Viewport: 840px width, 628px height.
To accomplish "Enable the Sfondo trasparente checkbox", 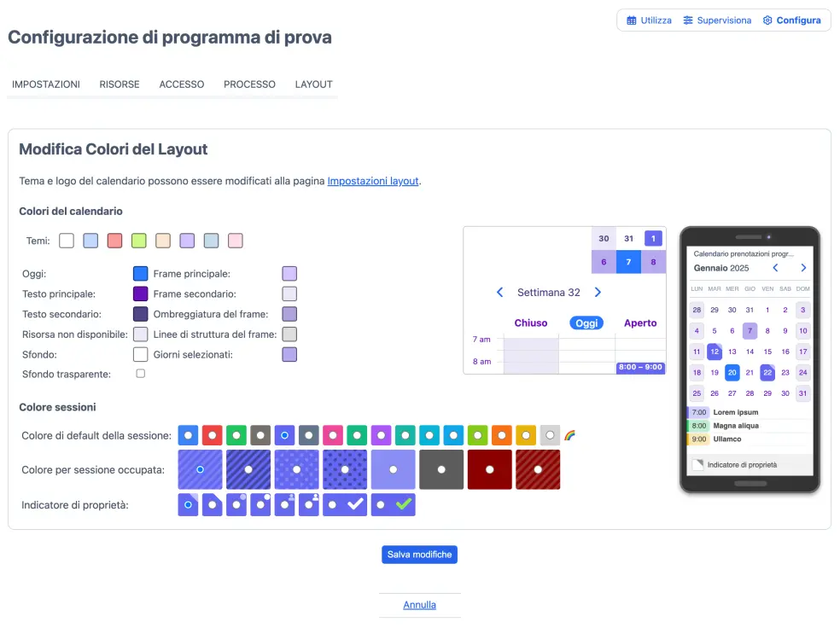I will pos(140,374).
